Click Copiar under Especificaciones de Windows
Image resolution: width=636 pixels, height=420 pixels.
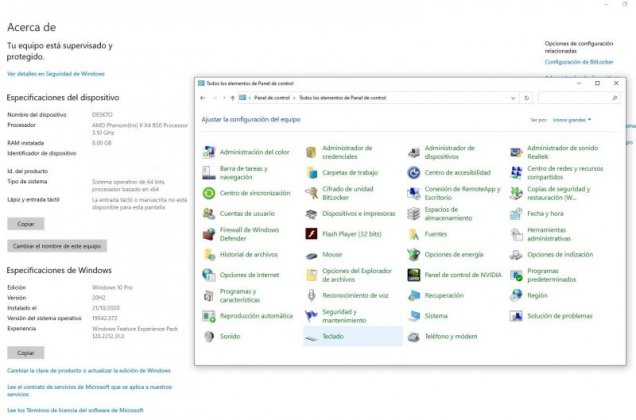tap(26, 353)
